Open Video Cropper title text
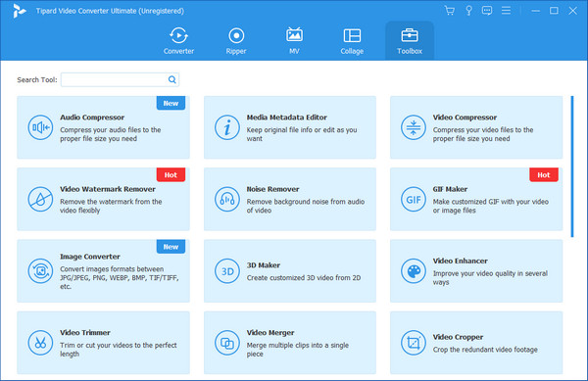The height and width of the screenshot is (381, 588). (458, 337)
